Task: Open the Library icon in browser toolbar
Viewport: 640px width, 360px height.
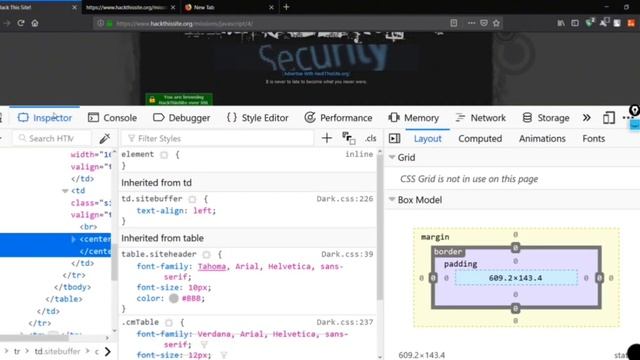Action: 561,23
